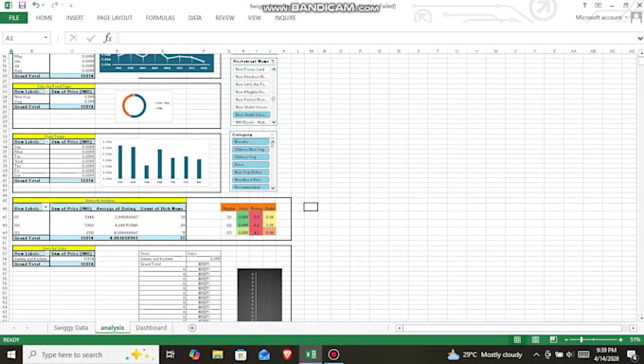644x364 pixels.
Task: Open the Customize Quick Access Toolbar dropdown
Action: pyautogui.click(x=71, y=6)
